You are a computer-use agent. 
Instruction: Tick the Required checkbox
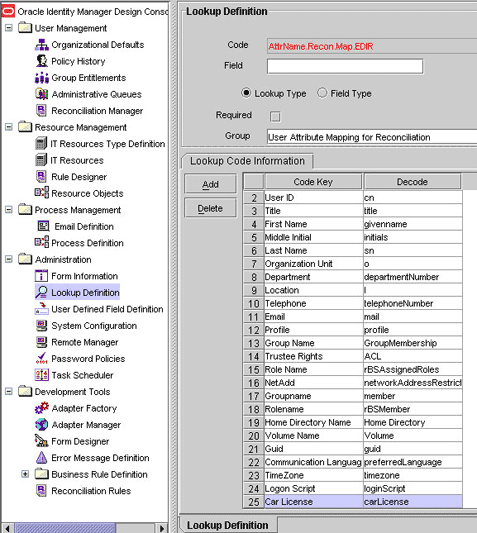(275, 117)
